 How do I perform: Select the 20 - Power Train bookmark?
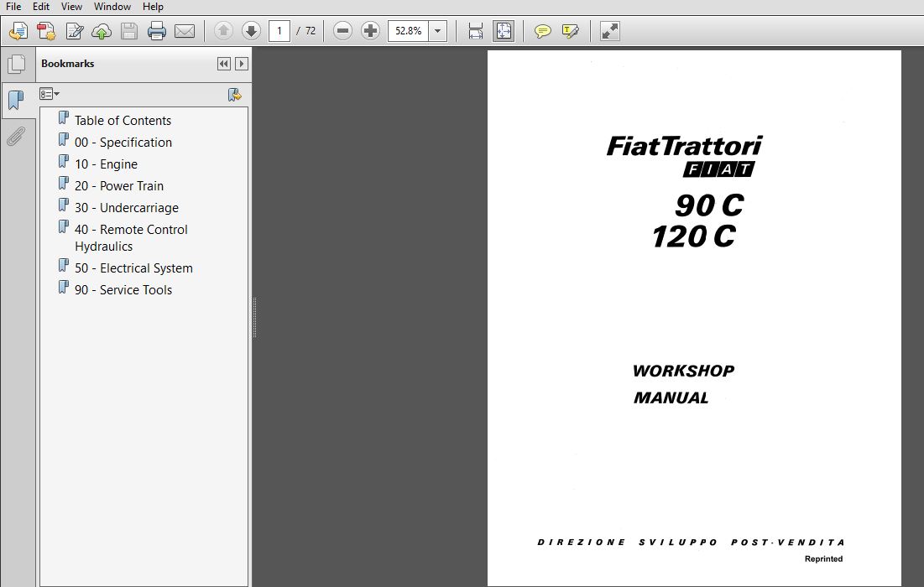(x=119, y=186)
